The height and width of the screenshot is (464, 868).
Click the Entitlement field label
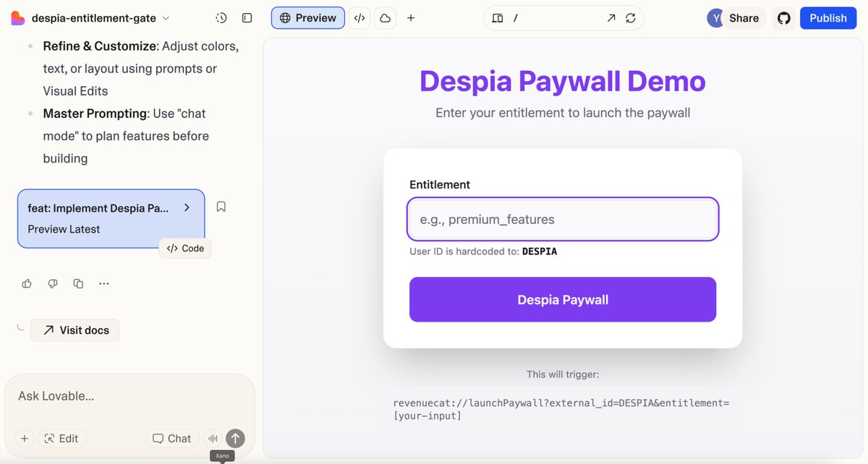click(x=440, y=184)
